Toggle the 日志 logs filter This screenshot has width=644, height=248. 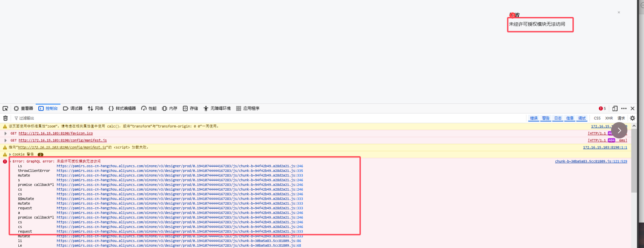point(558,118)
